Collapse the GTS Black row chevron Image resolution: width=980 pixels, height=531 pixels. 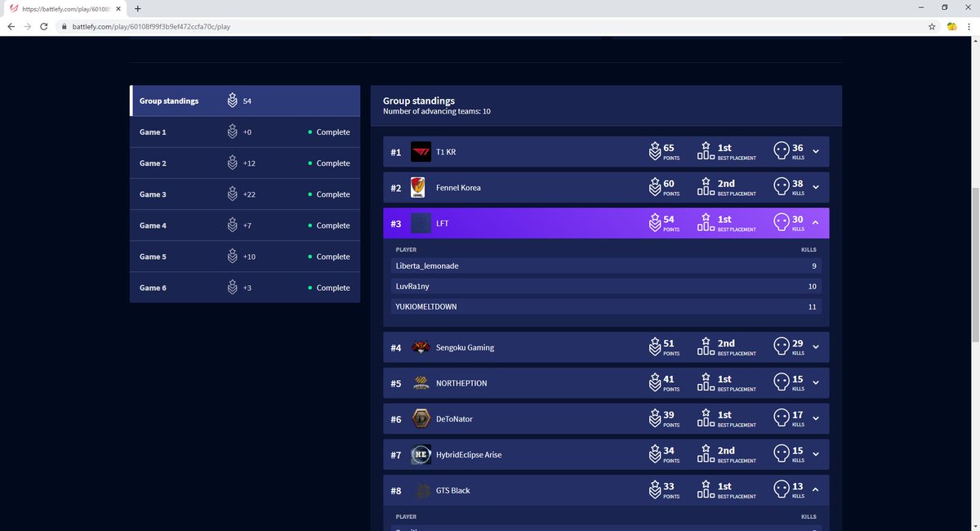coord(816,490)
